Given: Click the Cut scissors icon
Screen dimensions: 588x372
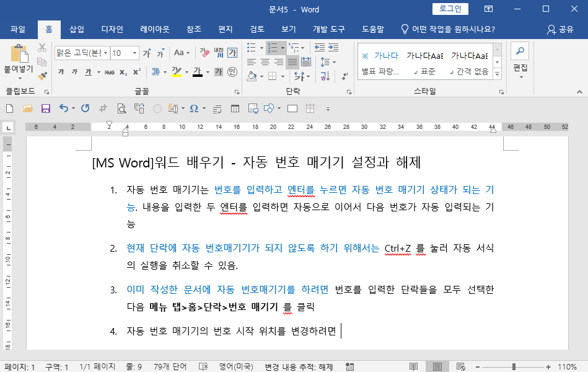Looking at the screenshot, I should click(x=42, y=48).
